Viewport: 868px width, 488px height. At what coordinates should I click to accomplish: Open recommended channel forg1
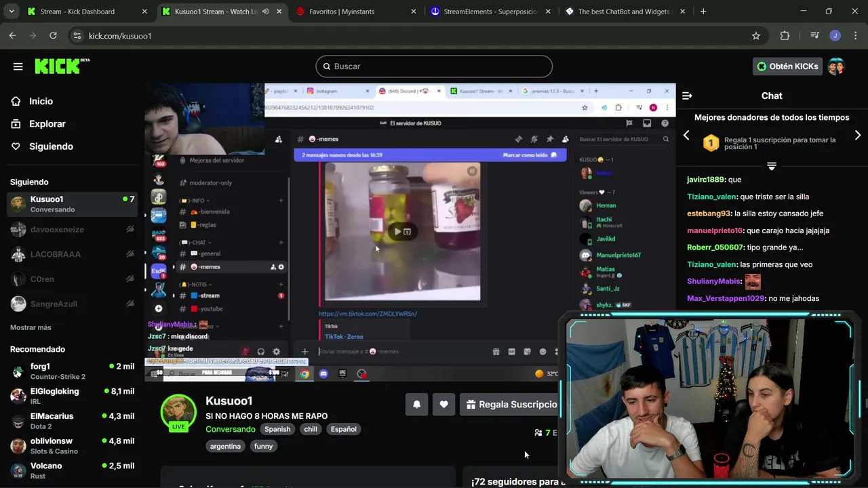point(72,371)
